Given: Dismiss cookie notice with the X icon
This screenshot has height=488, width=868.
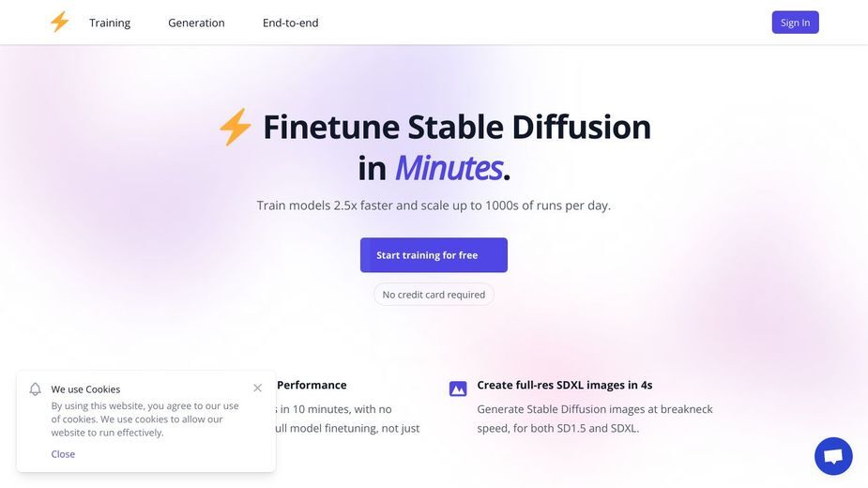Looking at the screenshot, I should 257,388.
